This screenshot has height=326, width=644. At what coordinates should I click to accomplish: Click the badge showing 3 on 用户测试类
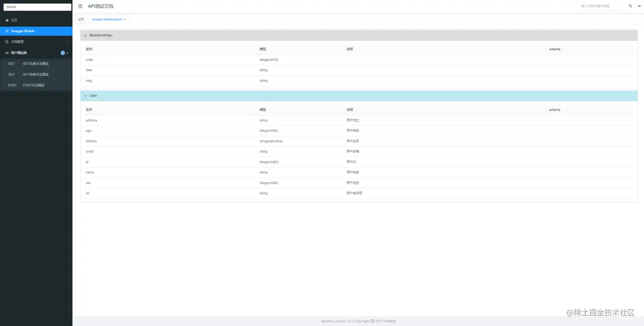click(63, 53)
